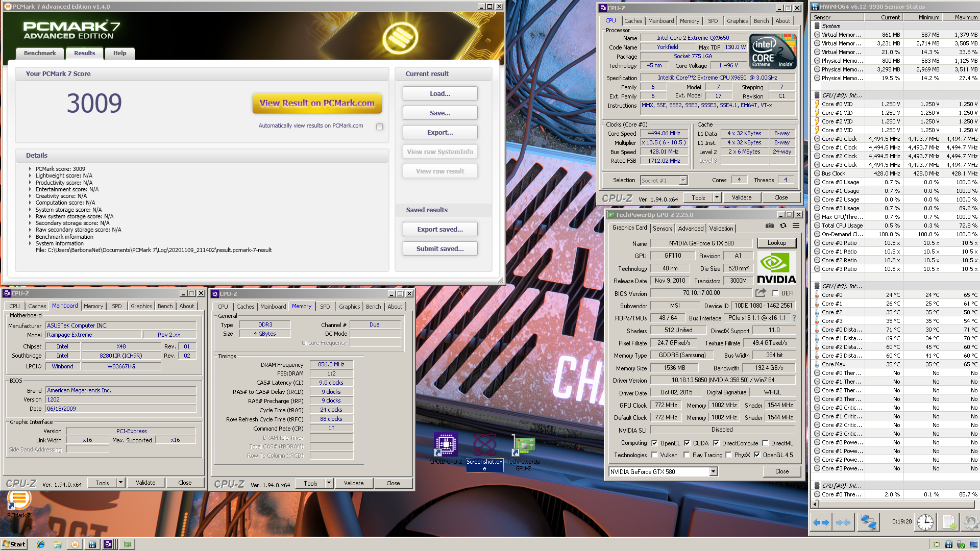Click GPU-Z refresh icon

[783, 226]
